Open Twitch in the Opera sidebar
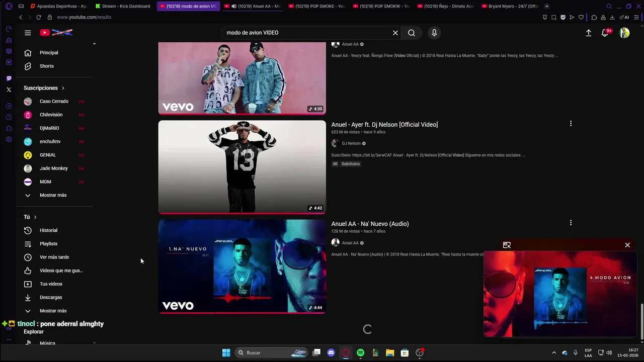This screenshot has width=644, height=362. 9,78
